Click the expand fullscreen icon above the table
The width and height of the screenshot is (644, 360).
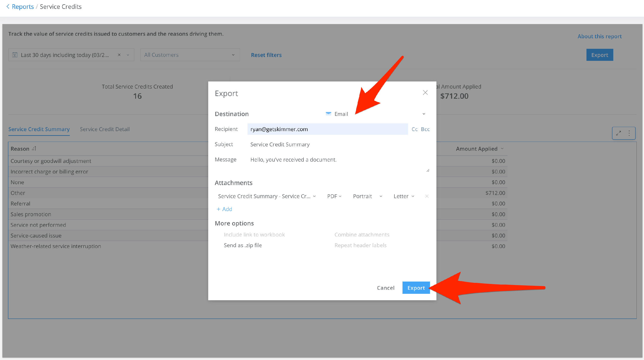tap(618, 133)
